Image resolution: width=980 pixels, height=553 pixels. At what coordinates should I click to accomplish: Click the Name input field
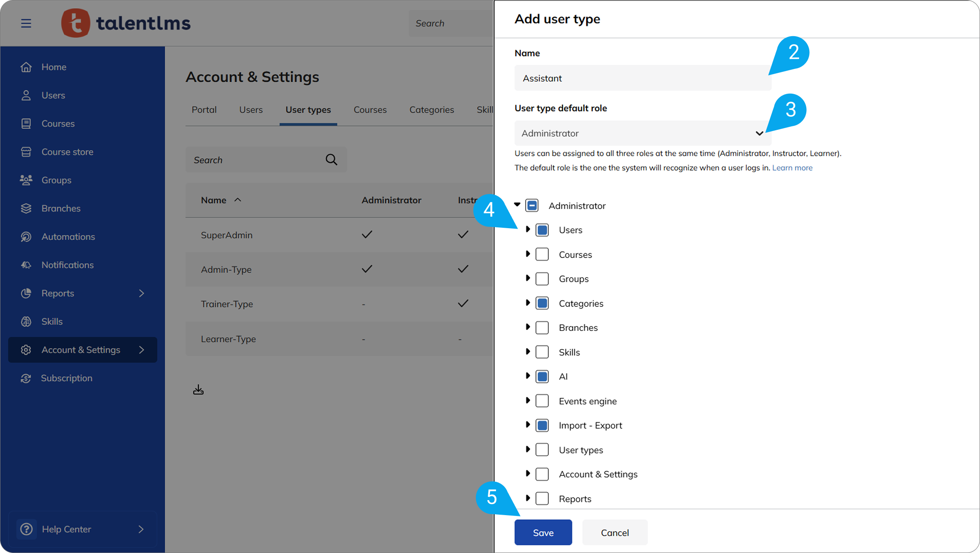(x=642, y=78)
